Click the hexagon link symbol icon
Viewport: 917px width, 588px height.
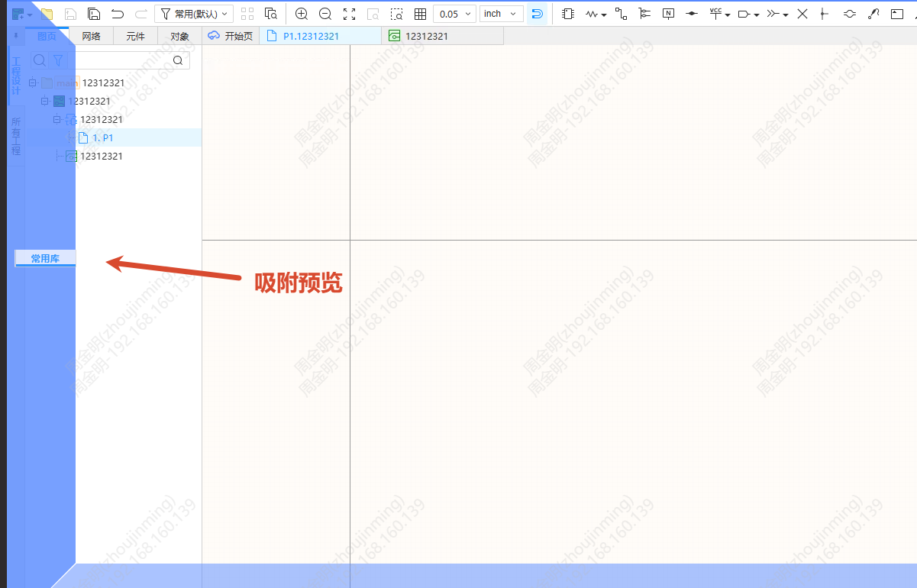click(x=849, y=14)
